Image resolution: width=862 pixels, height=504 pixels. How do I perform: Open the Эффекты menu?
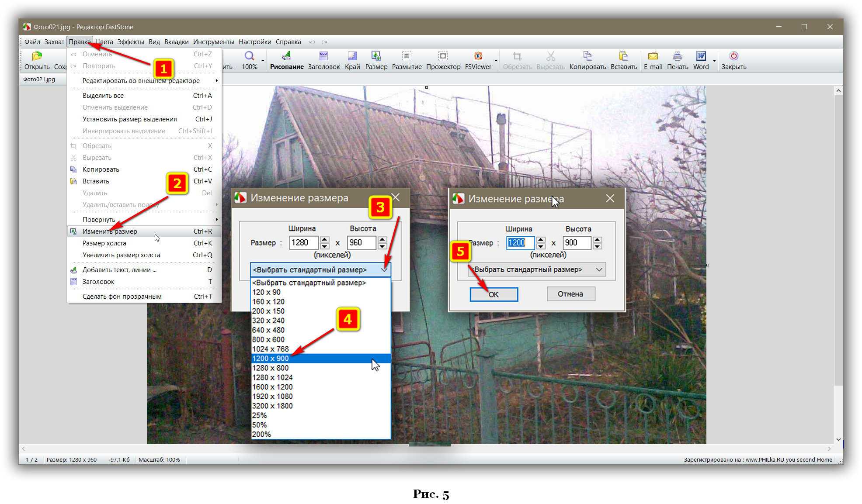[x=130, y=42]
